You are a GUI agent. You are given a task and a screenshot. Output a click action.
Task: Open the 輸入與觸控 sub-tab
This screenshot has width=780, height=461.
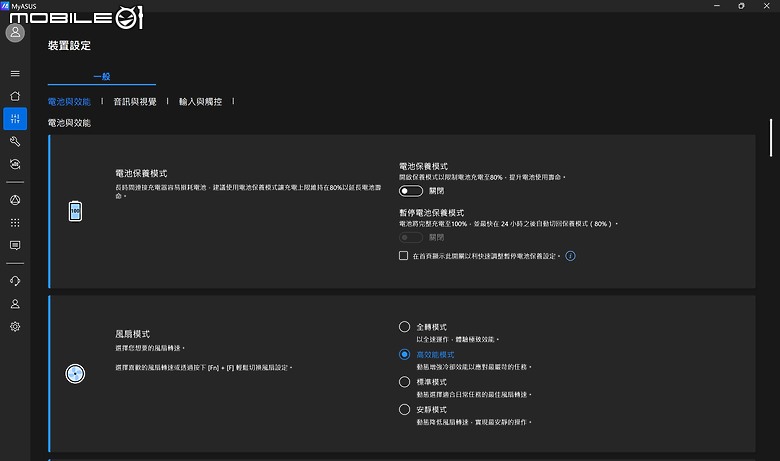[200, 102]
